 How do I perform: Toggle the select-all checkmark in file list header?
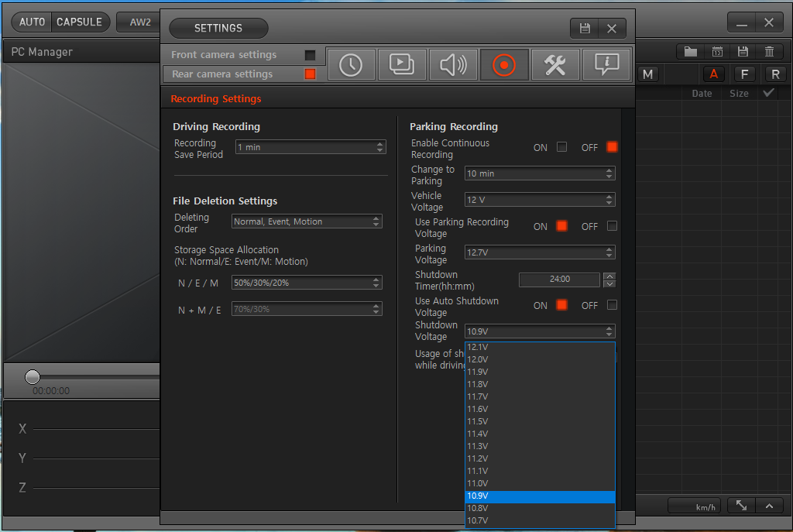point(769,93)
